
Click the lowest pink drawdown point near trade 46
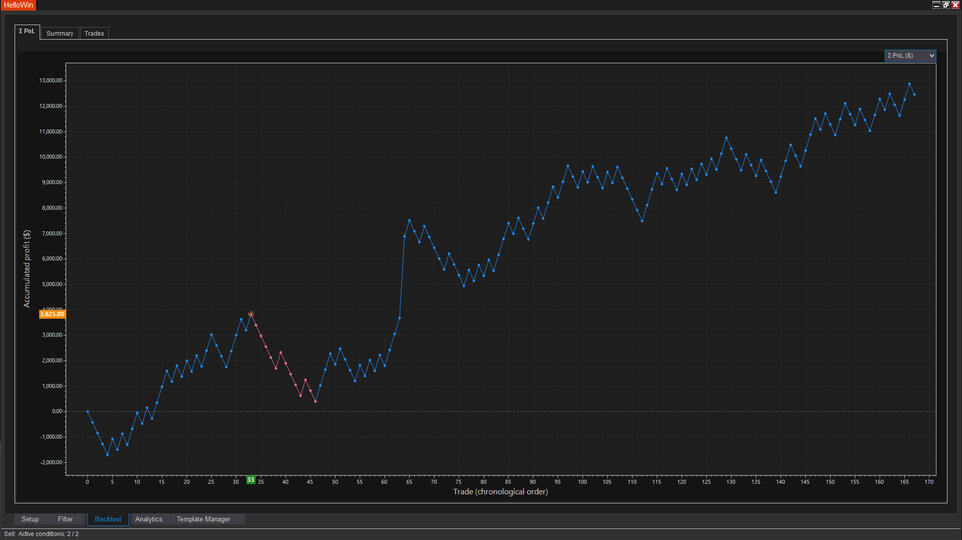point(315,402)
